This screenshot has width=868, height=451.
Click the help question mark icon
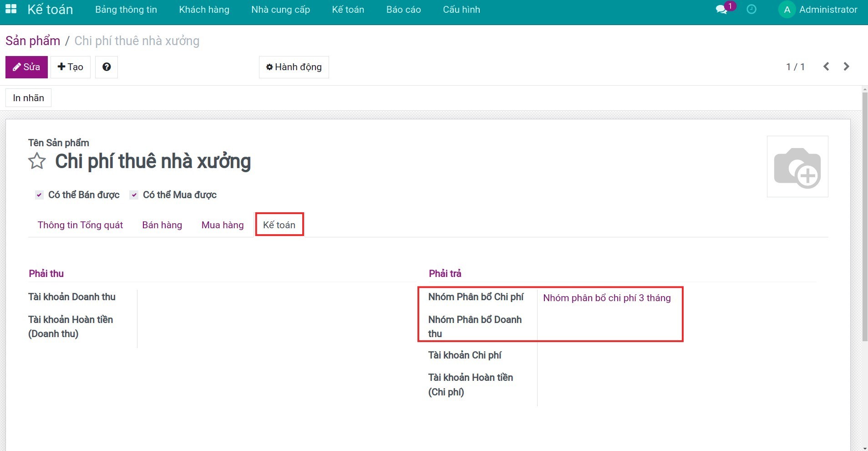tap(107, 67)
